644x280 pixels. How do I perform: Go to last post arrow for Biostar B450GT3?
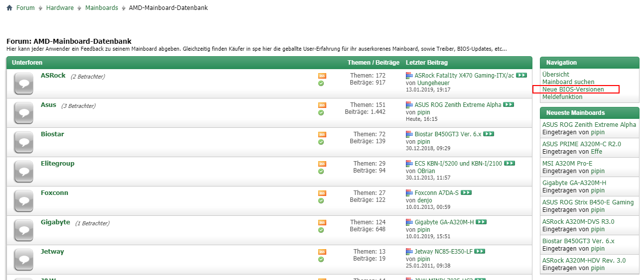pos(489,134)
